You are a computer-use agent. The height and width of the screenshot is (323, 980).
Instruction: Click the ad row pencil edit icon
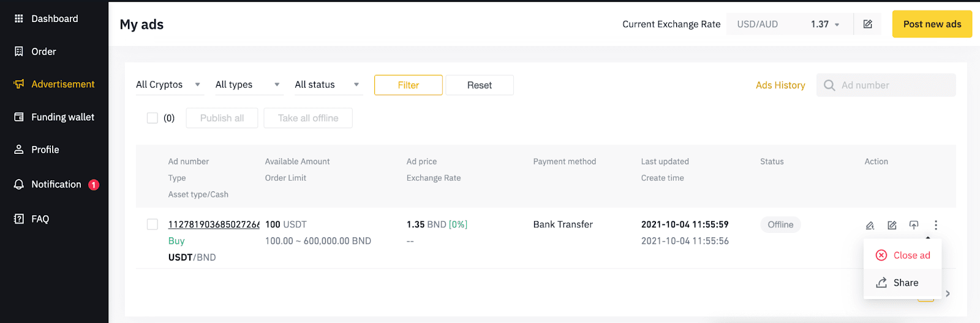(x=870, y=225)
